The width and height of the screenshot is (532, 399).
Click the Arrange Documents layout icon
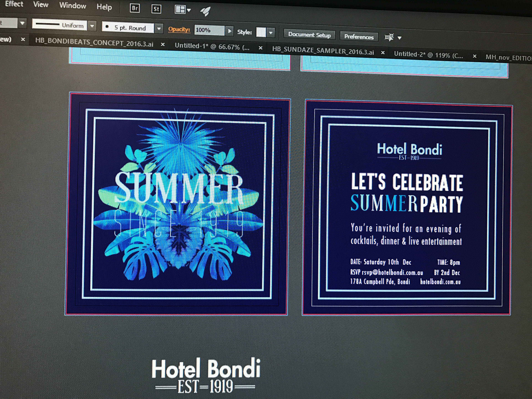click(180, 10)
